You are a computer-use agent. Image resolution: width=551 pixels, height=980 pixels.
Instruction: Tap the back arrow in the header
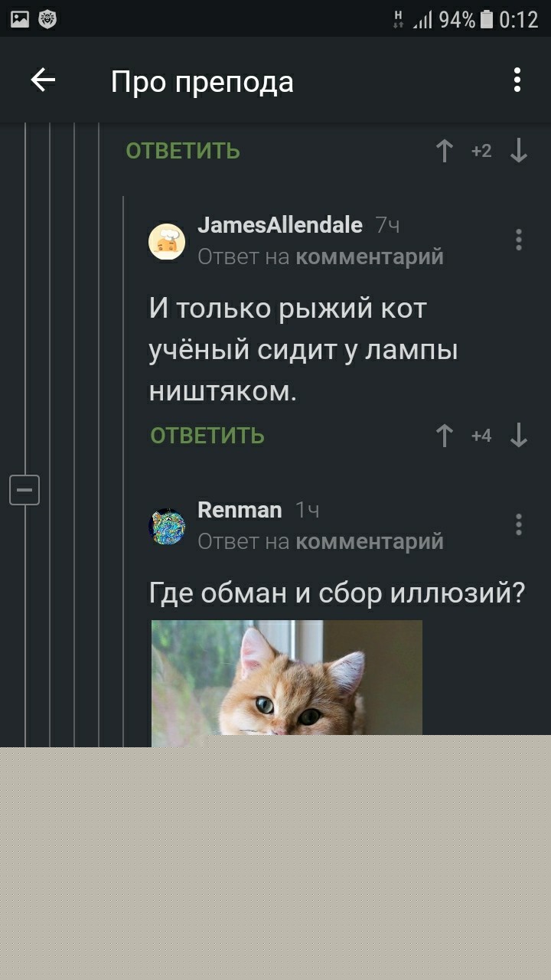[x=43, y=80]
